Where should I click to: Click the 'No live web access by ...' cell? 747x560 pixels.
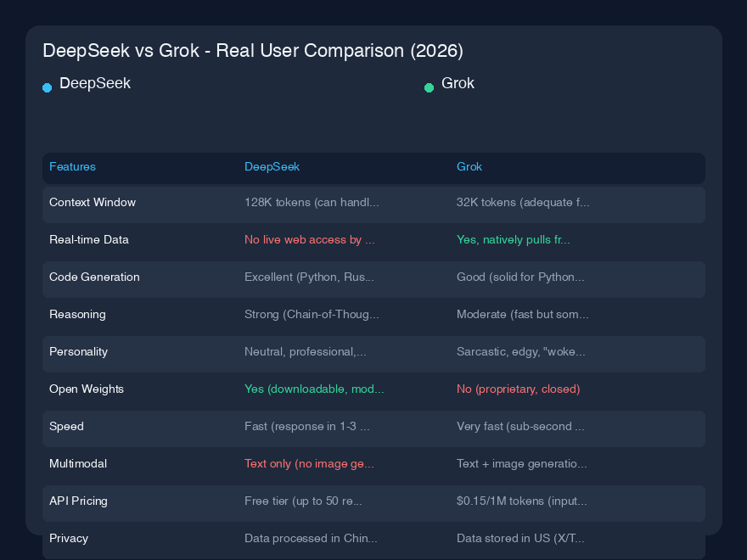pyautogui.click(x=310, y=239)
